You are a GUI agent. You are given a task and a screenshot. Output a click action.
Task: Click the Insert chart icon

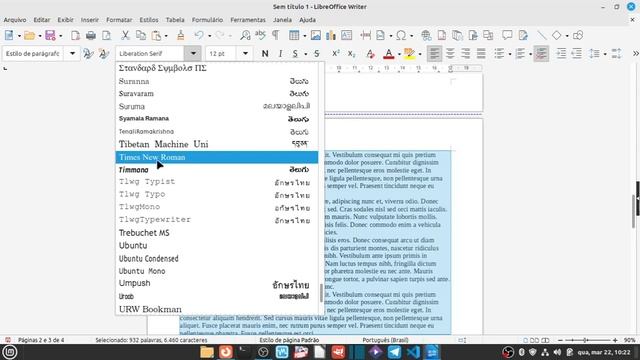pyautogui.click(x=331, y=36)
